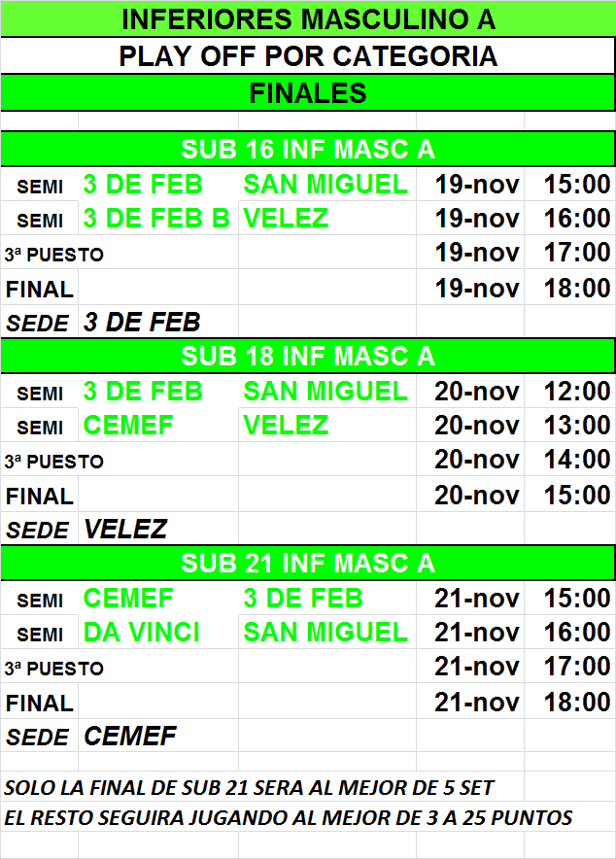The image size is (616, 859).
Task: Click the 3 DE FEB B team cell
Action: (158, 218)
